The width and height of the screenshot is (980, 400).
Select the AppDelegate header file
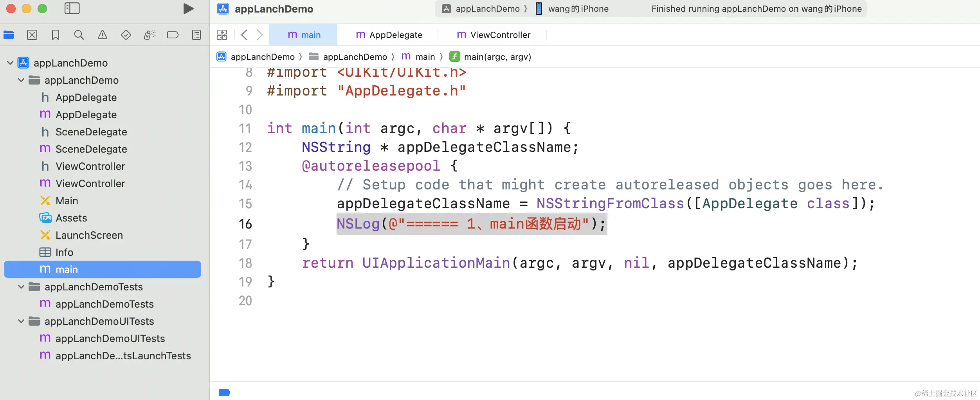[103, 97]
